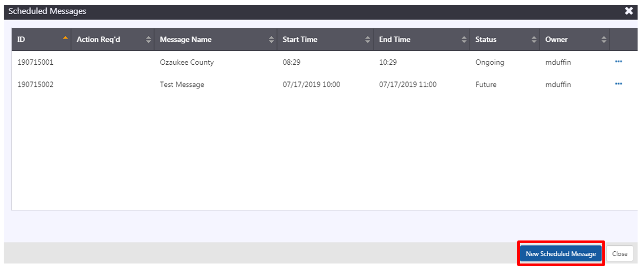Screen dimensions: 644x271
Task: Sort by Owner column arrows
Action: pyautogui.click(x=604, y=39)
